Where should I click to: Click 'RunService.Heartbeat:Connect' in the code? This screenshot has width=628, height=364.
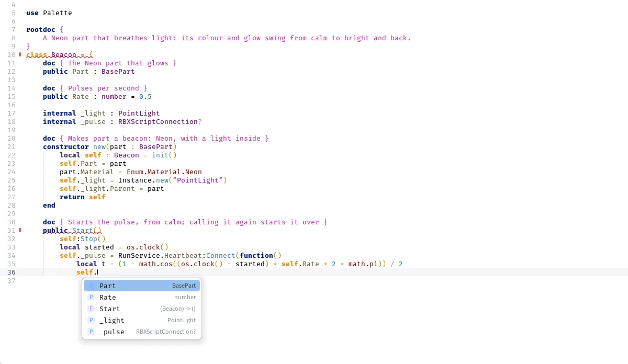[177, 255]
